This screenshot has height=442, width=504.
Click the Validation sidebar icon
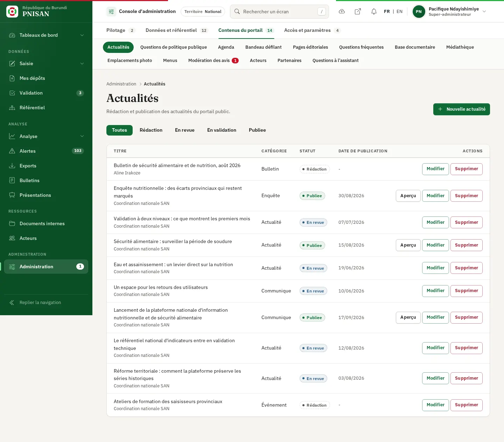[x=12, y=93]
